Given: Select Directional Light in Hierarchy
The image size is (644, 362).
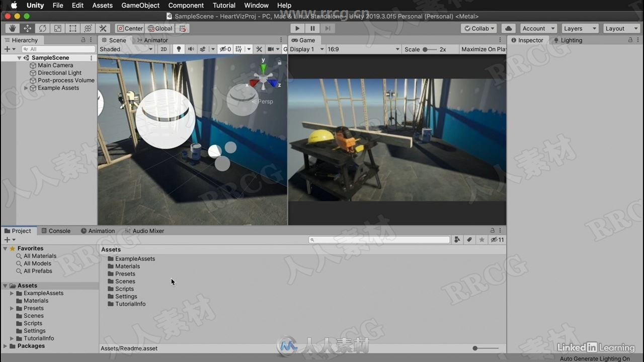Looking at the screenshot, I should pos(59,73).
